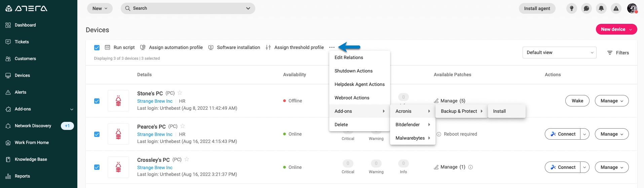Click the three-dots more actions icon

click(x=332, y=47)
